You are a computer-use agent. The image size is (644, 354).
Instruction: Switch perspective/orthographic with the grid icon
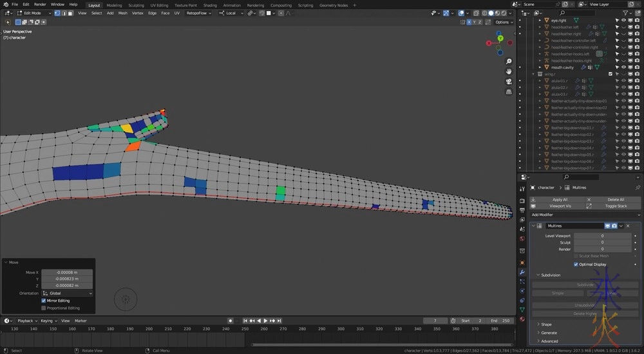pyautogui.click(x=509, y=92)
